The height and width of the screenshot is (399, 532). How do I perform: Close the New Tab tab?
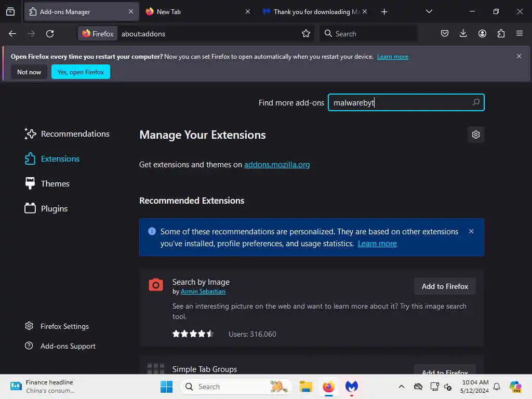(x=248, y=11)
